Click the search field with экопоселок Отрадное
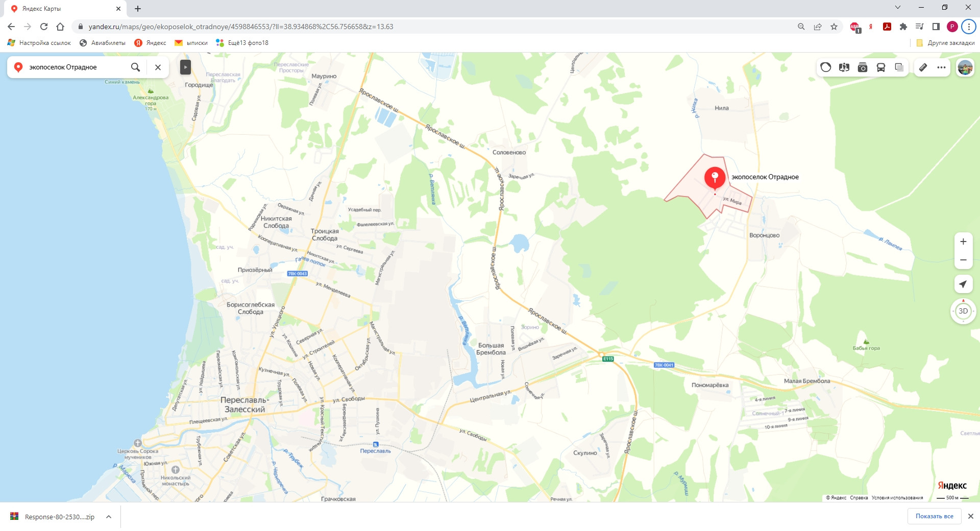The image size is (980, 531). [x=76, y=67]
